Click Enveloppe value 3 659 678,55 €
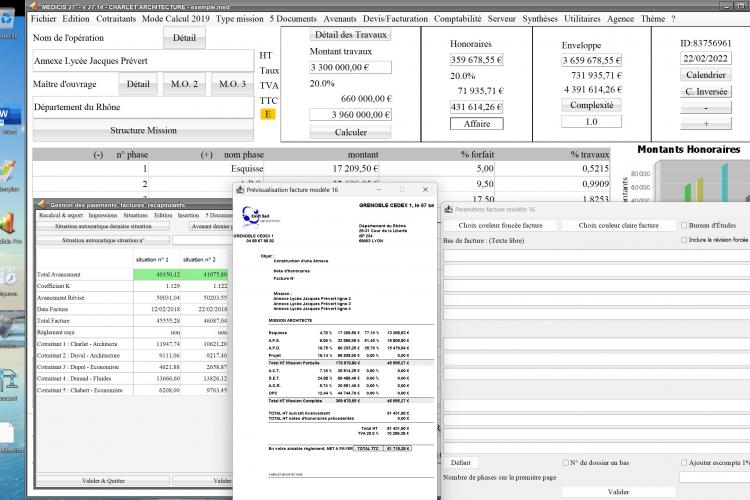The image size is (750, 500). pos(592,60)
